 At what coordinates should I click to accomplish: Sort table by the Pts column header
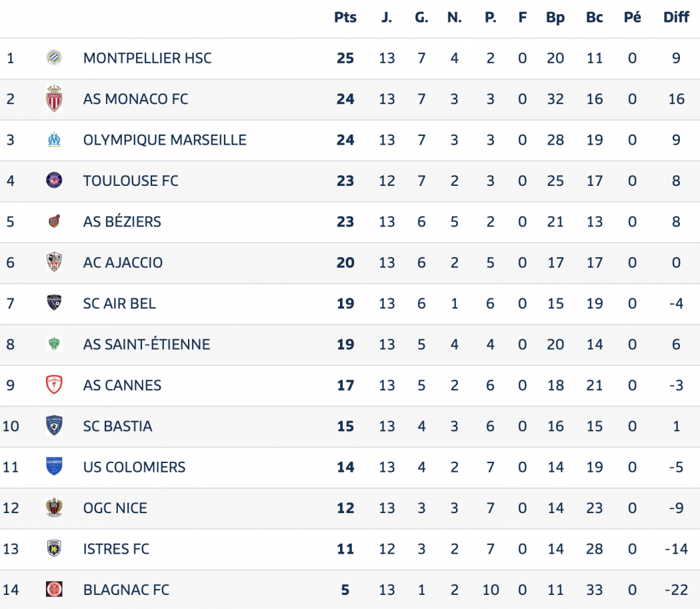[x=345, y=17]
